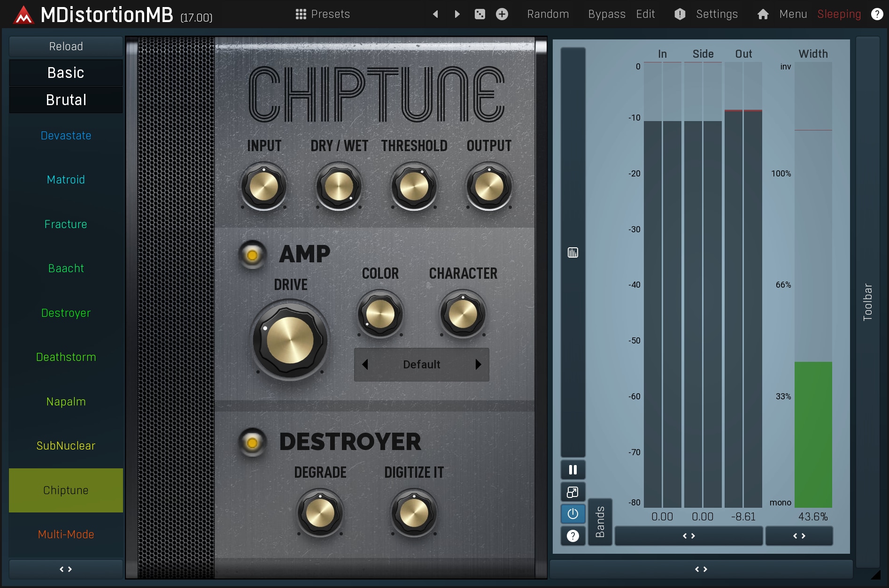Open the help question mark below meters

572,535
